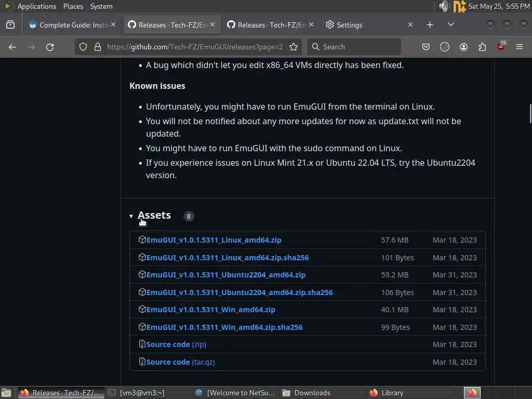Click package icon beside Linux_amd64.zip
Screen dimensions: 532x399
(x=142, y=240)
